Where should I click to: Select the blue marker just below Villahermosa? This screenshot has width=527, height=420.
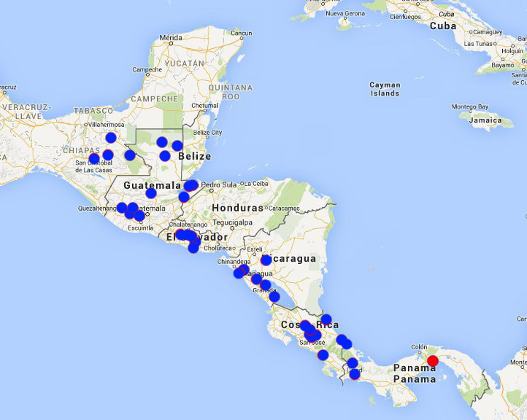pos(111,138)
